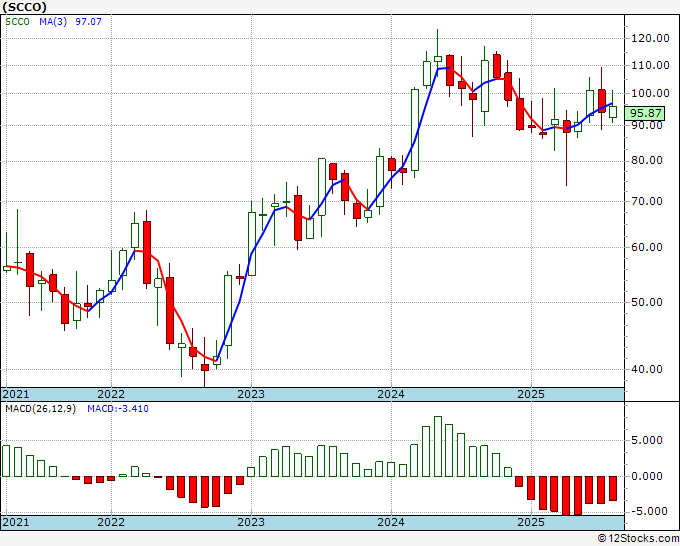Click 2021 on the MACD timeline
Screen dimensions: 680x546
coord(16,522)
